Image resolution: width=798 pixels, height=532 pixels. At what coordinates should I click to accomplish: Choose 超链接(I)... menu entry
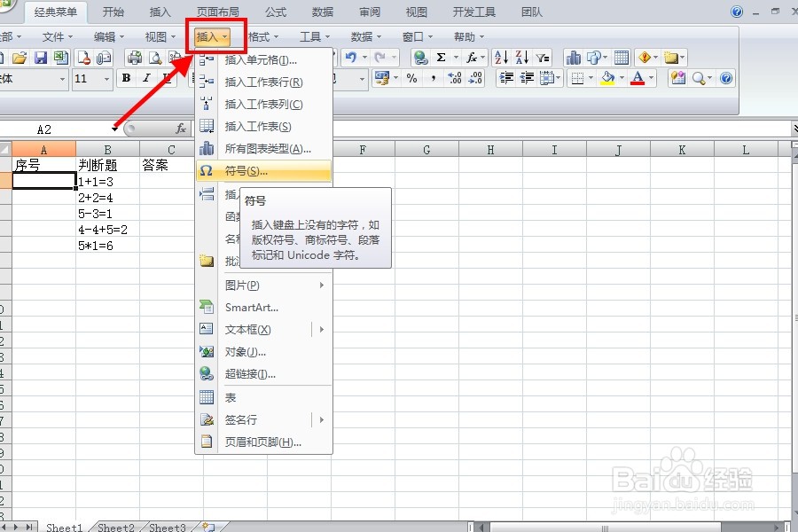point(263,374)
